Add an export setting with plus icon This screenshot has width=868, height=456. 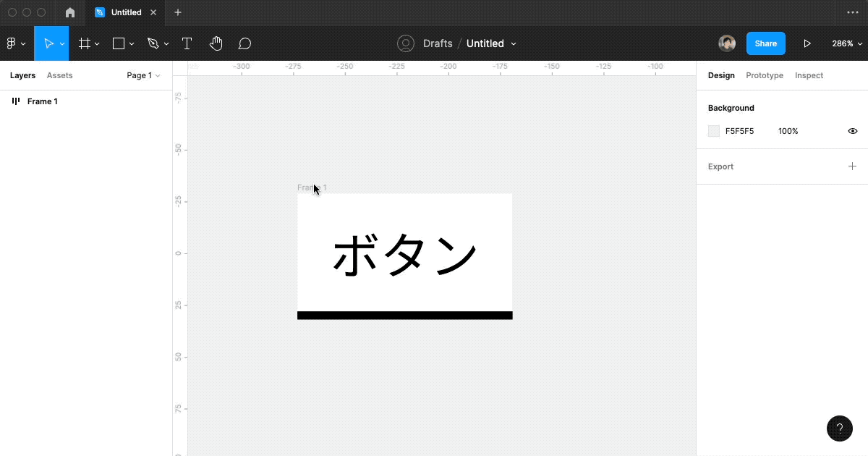[852, 166]
